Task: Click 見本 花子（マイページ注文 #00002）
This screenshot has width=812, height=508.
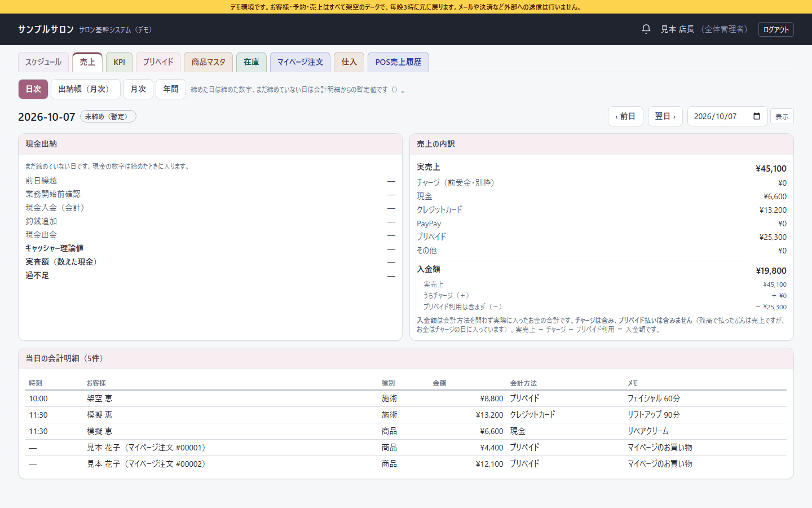Action: point(148,464)
